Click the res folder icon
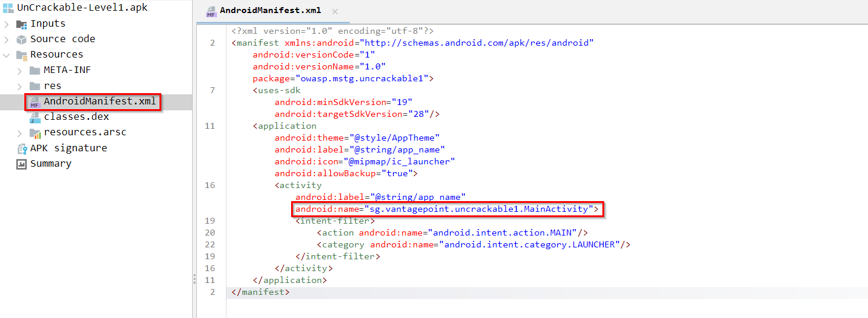 34,86
